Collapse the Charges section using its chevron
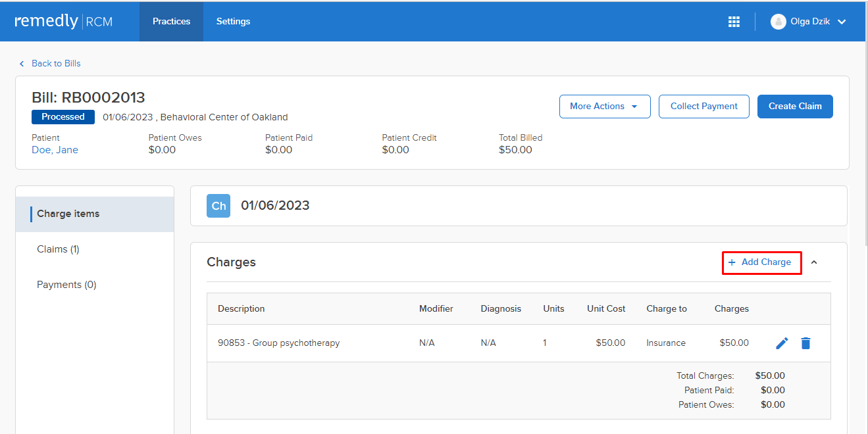 click(814, 262)
